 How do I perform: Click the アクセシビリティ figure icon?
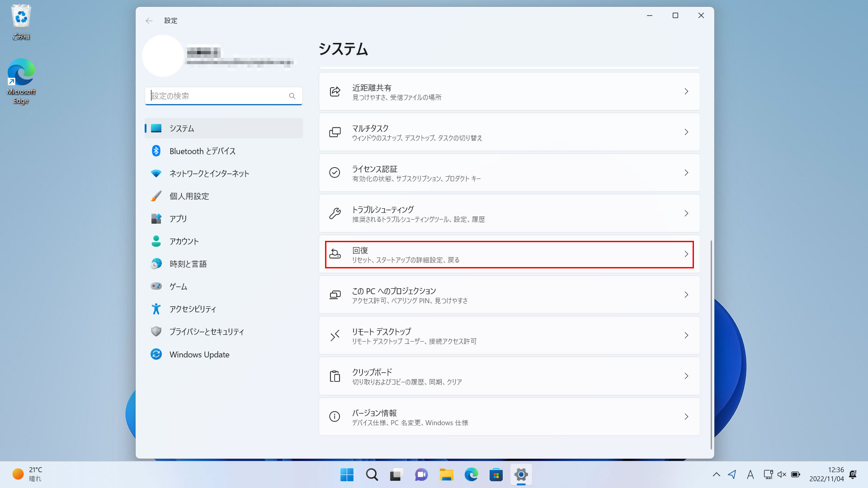coord(156,309)
